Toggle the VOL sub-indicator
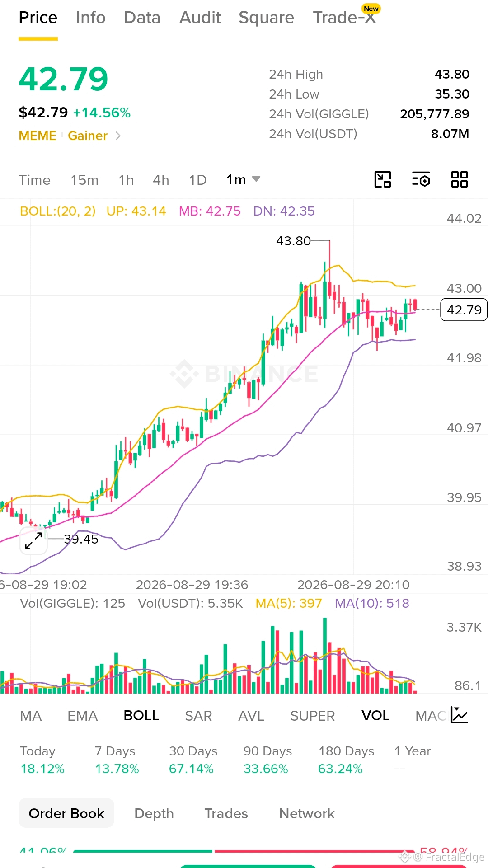 tap(375, 716)
